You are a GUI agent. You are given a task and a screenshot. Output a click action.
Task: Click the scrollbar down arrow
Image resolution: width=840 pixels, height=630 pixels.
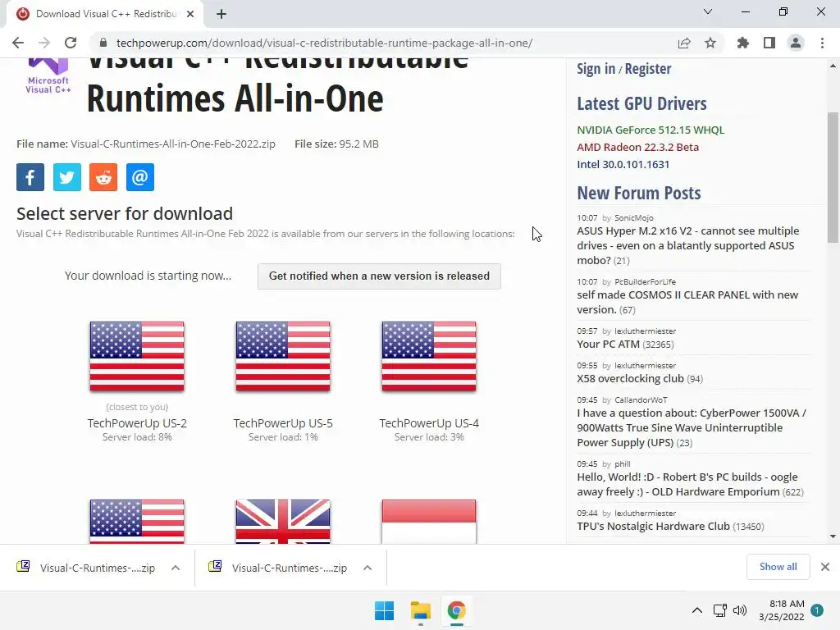coord(833,536)
